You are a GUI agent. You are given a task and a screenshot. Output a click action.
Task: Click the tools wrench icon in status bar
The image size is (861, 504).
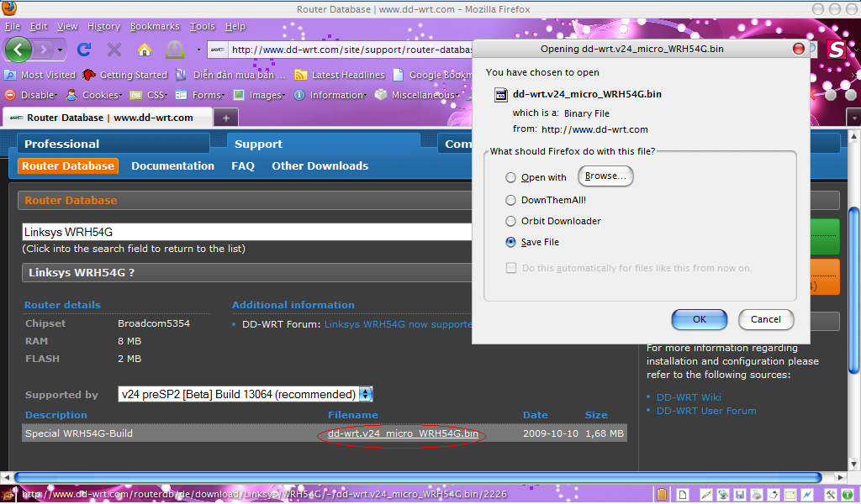point(831,494)
